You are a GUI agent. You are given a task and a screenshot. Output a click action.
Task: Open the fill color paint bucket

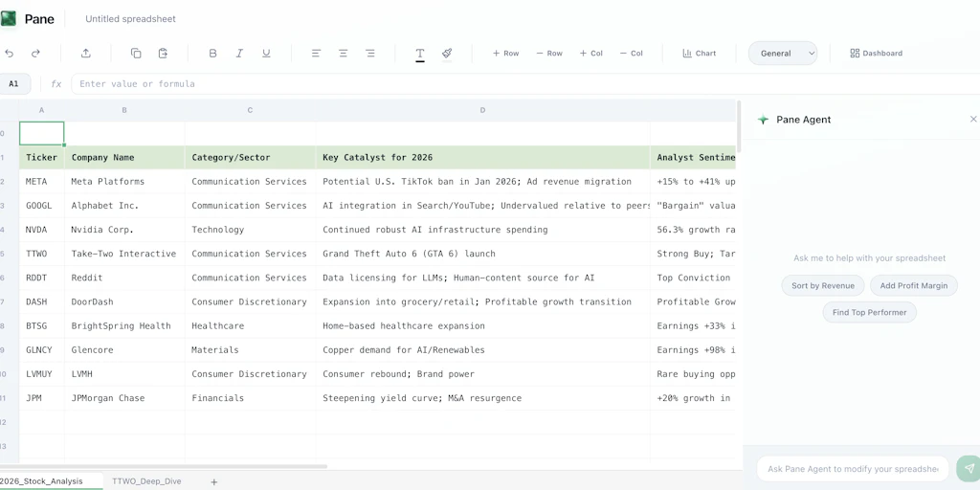tap(447, 54)
